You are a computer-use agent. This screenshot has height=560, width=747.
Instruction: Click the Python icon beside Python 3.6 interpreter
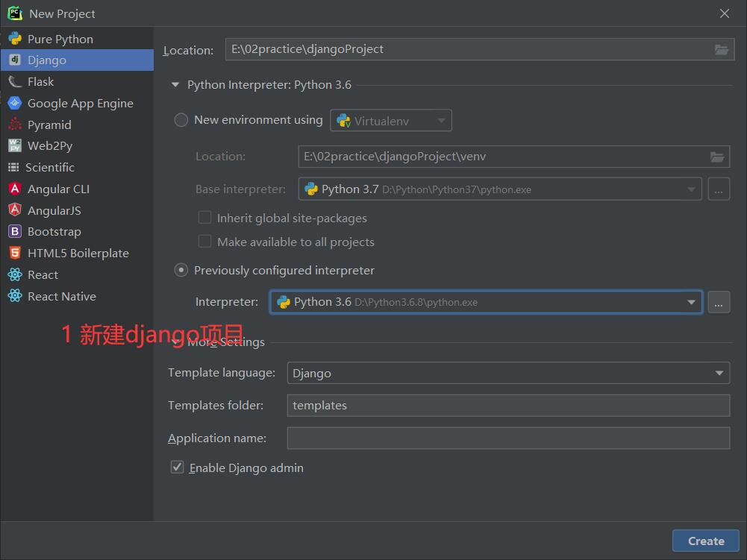284,302
